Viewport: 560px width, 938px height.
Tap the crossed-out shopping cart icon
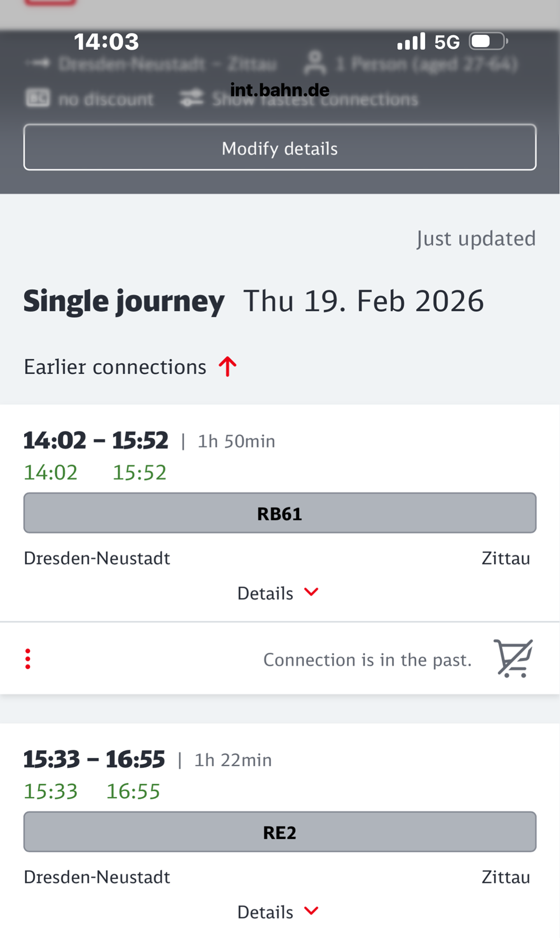pos(513,658)
